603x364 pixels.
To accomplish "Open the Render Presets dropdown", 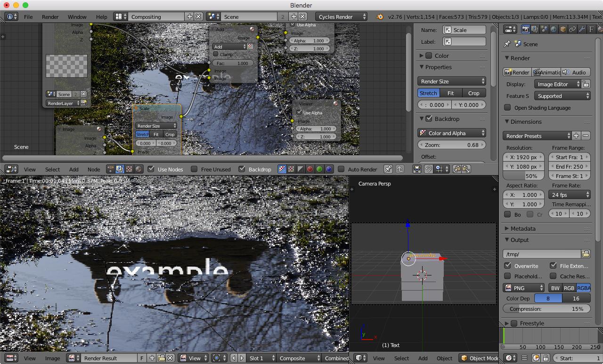I will click(x=537, y=136).
